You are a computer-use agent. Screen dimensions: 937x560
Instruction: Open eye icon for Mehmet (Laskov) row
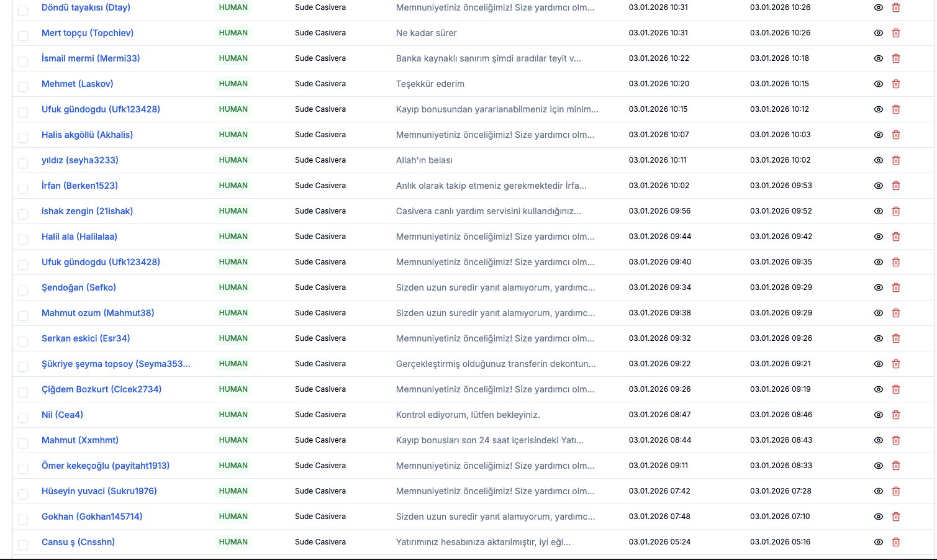878,84
